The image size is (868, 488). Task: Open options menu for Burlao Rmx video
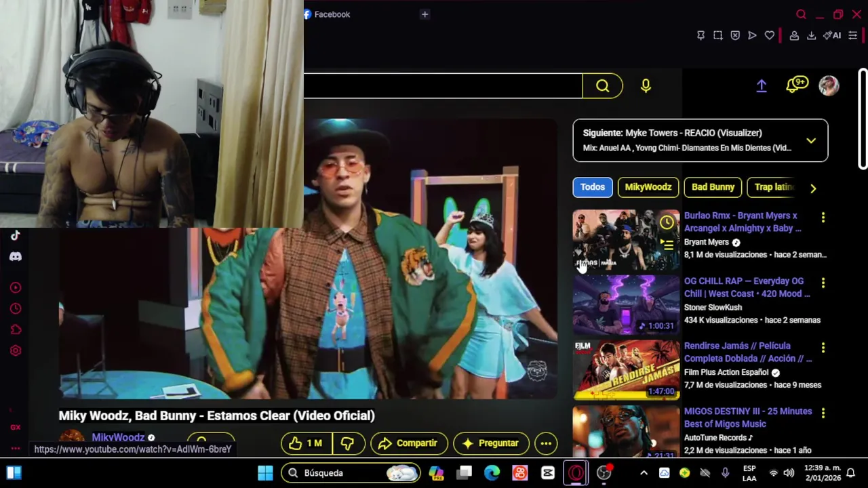(823, 218)
